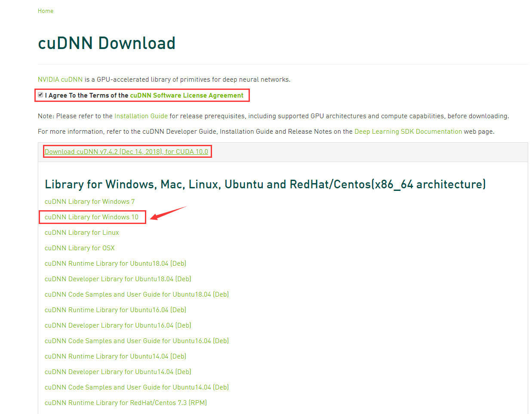Viewport: 532px width, 414px height.
Task: Download cuDNN Runtime Library for RedHat/Centos 7.3
Action: [126, 403]
